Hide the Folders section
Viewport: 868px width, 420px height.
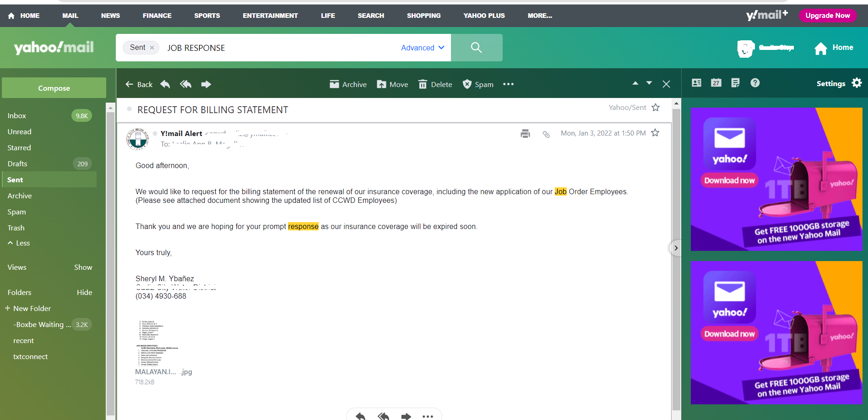click(84, 293)
